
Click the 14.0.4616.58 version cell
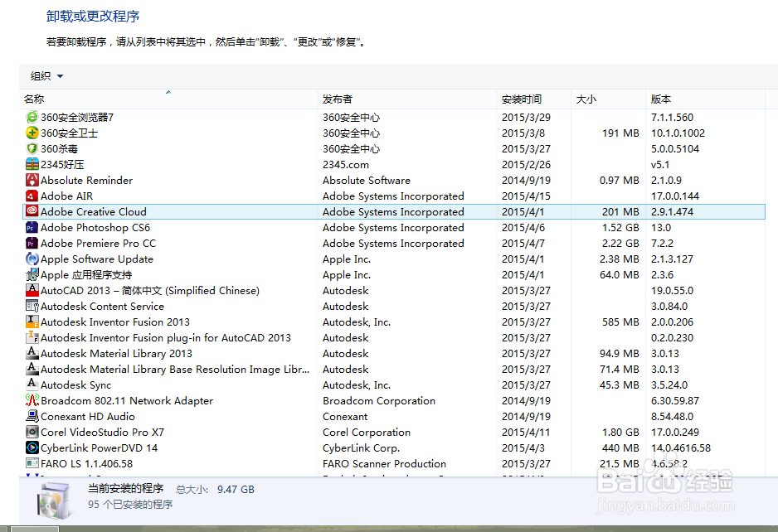681,448
